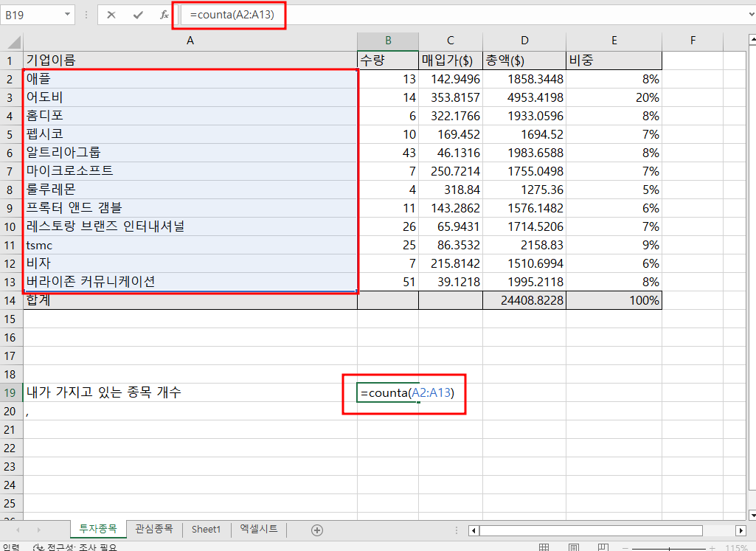
Task: Select the 수량 header cell
Action: point(388,60)
